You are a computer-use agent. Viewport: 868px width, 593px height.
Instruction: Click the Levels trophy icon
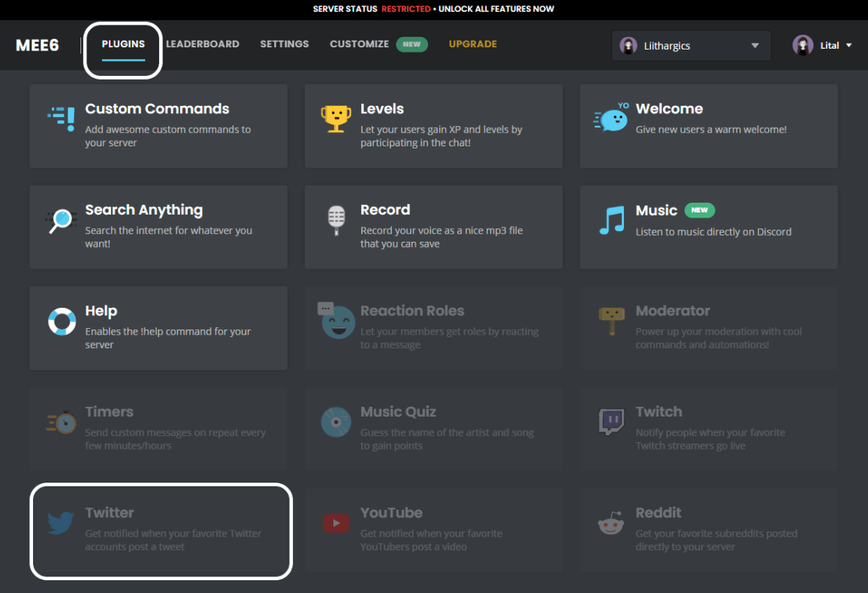pyautogui.click(x=336, y=119)
